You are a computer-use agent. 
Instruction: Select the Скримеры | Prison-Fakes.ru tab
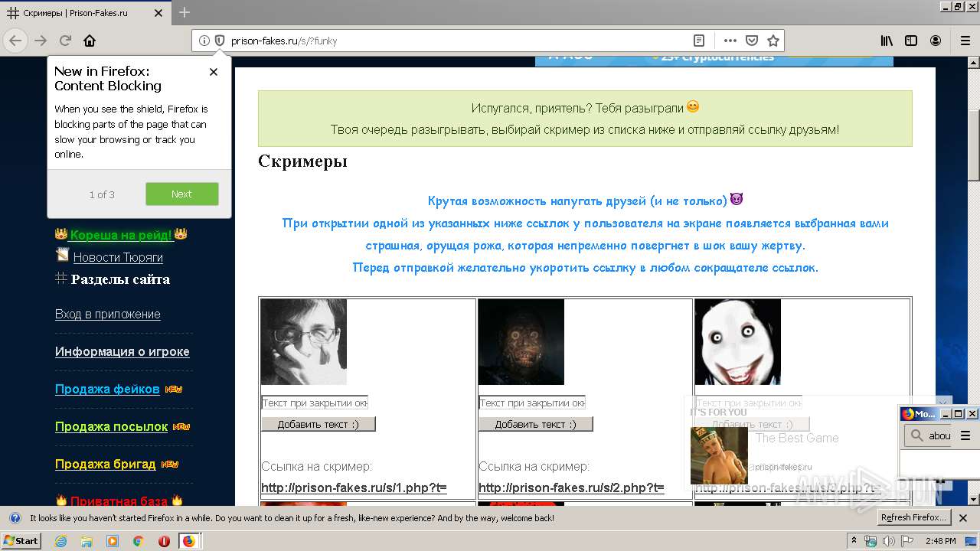click(x=84, y=13)
